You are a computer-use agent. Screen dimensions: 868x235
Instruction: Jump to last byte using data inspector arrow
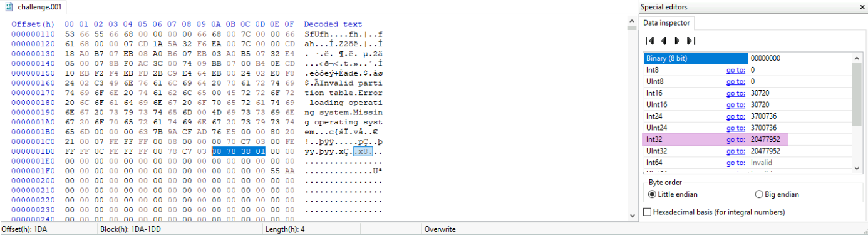(x=691, y=41)
